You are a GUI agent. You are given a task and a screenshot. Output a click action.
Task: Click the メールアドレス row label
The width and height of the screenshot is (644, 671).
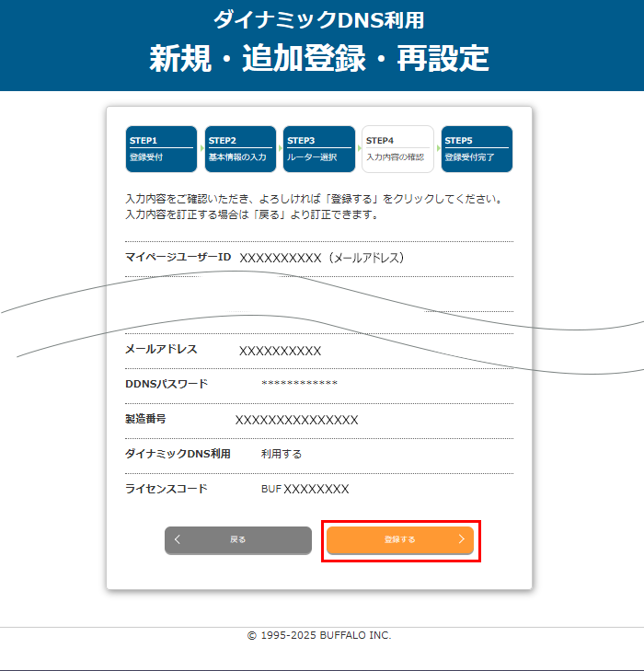coord(161,350)
